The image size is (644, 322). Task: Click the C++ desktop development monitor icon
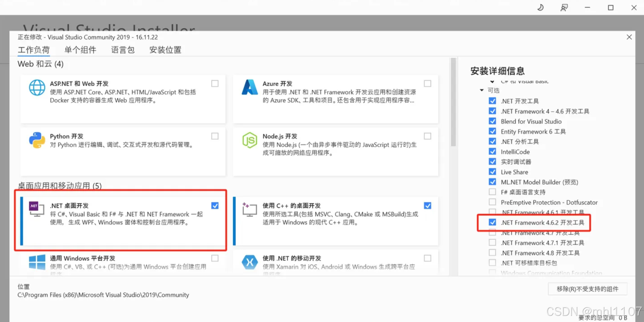(x=249, y=209)
